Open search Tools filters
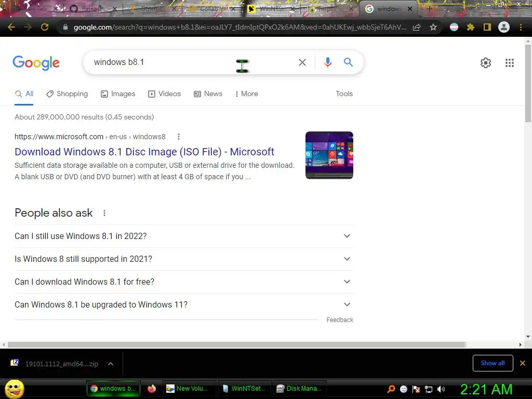Image resolution: width=532 pixels, height=399 pixels. pyautogui.click(x=344, y=94)
